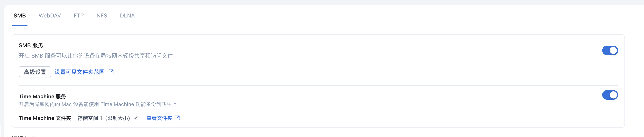
Task: Select the NFS tab
Action: coord(102,15)
